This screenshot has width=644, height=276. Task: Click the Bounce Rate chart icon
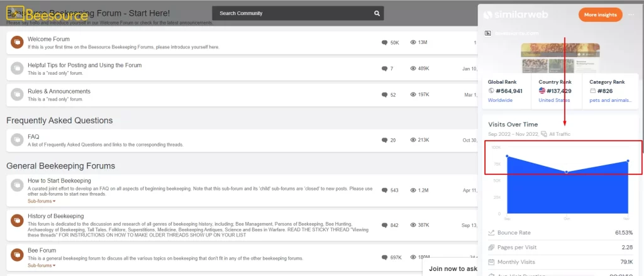pos(491,233)
